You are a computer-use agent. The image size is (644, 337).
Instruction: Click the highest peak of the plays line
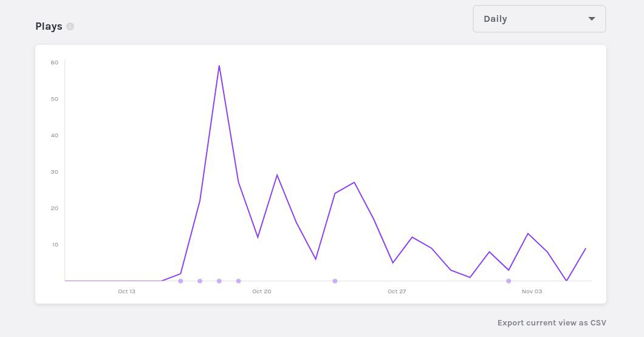tap(219, 66)
